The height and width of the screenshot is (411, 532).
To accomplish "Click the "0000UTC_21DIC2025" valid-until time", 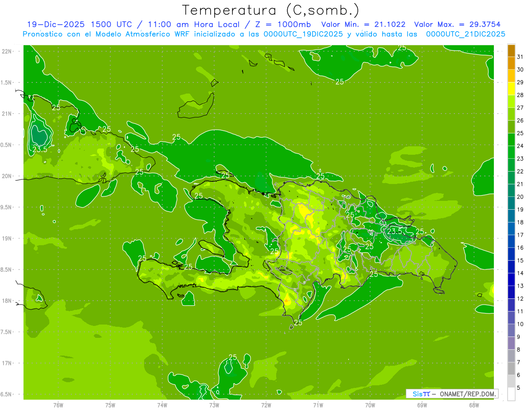I will click(x=465, y=34).
